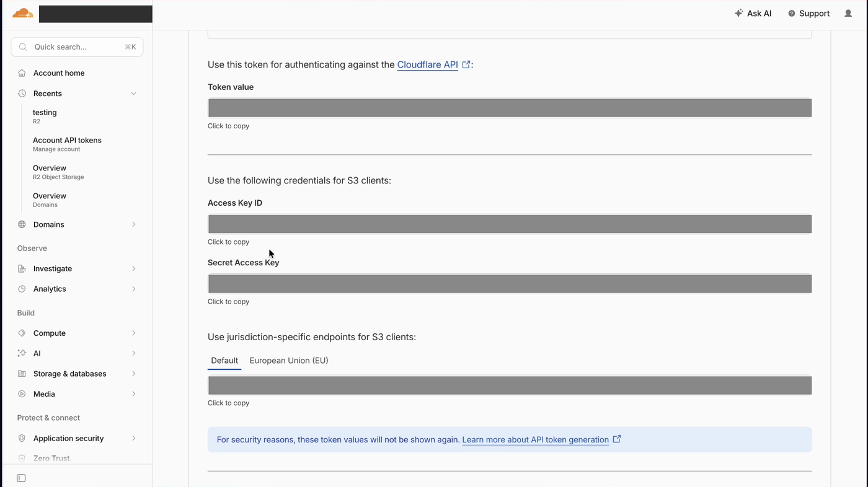
Task: Click the Storage & databases label
Action: tap(70, 374)
